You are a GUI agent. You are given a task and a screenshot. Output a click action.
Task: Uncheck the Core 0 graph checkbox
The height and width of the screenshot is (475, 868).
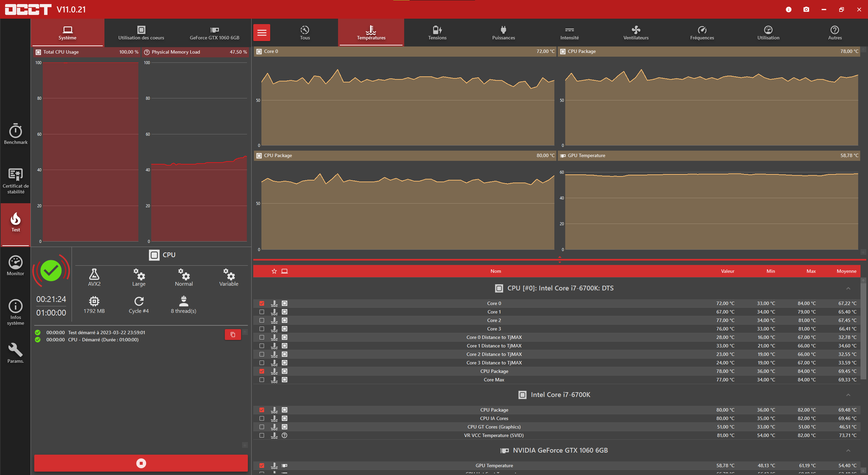click(262, 303)
